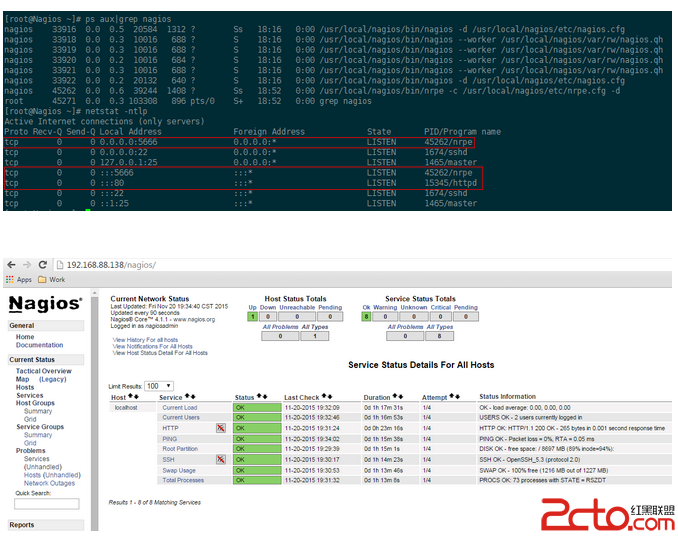678x541 pixels.
Task: Click the Nagios logo
Action: (45, 304)
